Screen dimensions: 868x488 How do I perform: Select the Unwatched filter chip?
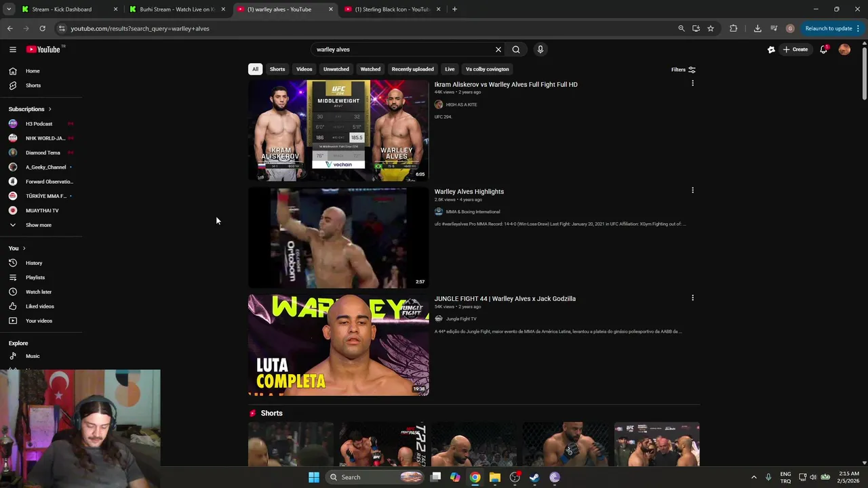tap(336, 69)
